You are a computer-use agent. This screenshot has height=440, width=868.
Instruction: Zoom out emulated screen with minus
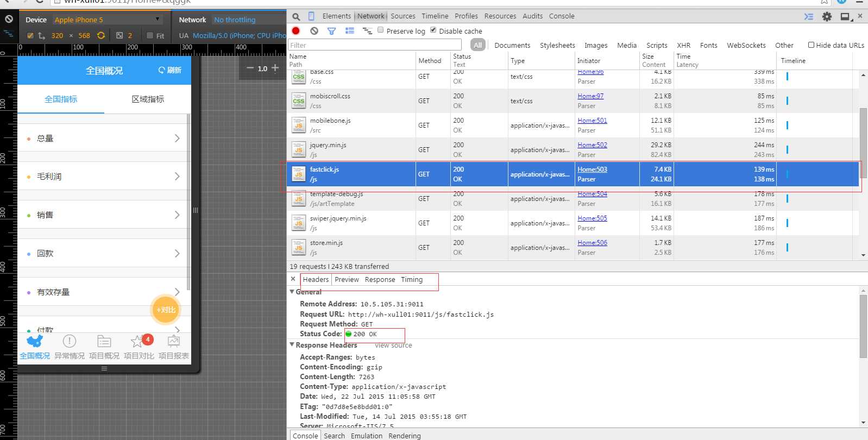coord(250,68)
